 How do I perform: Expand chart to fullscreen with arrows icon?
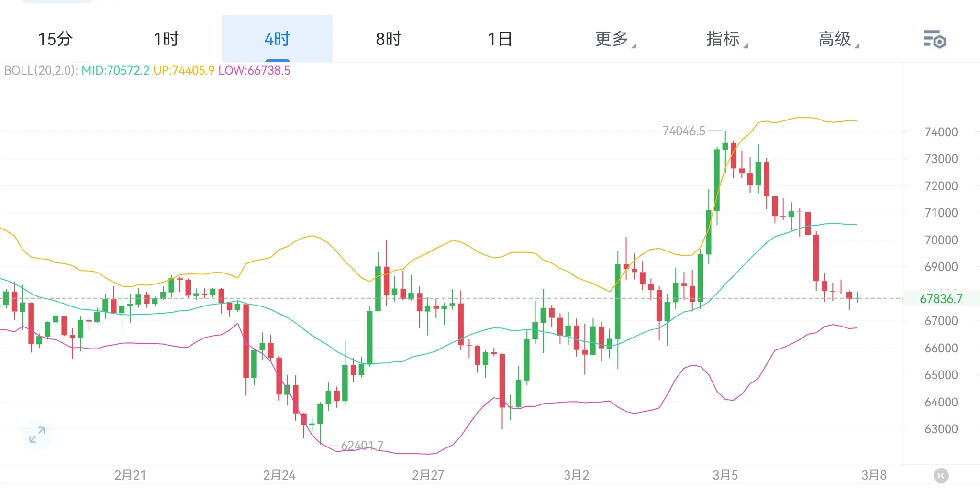click(37, 435)
